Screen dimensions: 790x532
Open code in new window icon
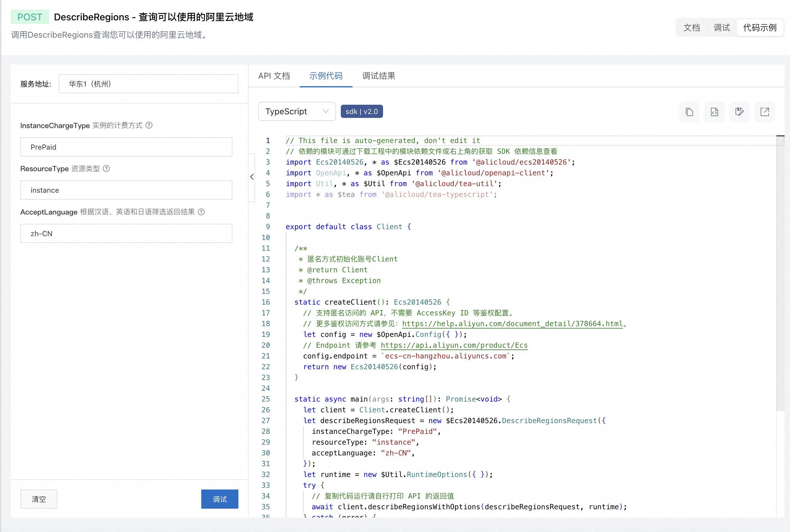pos(765,112)
